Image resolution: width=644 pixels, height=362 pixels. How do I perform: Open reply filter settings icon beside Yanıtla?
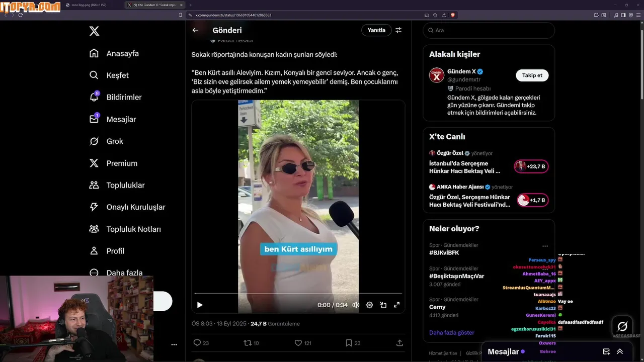point(398,30)
